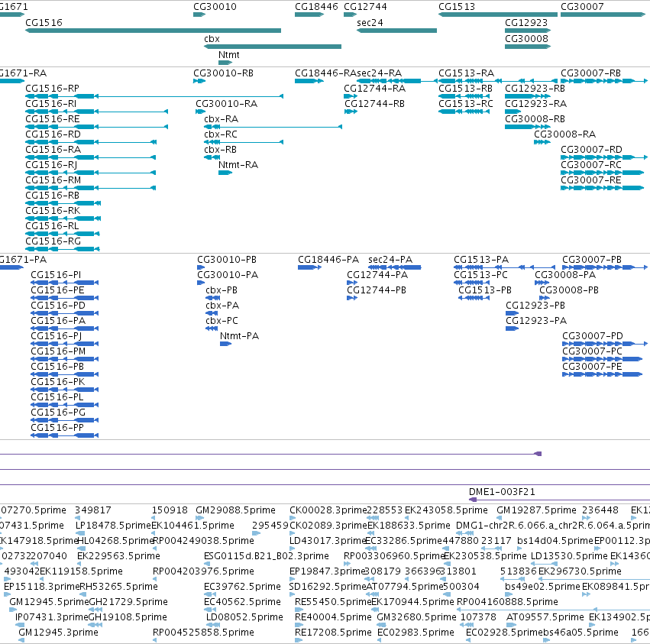This screenshot has height=644, width=650.
Task: Open the CG1513 gene label
Action: click(x=457, y=7)
